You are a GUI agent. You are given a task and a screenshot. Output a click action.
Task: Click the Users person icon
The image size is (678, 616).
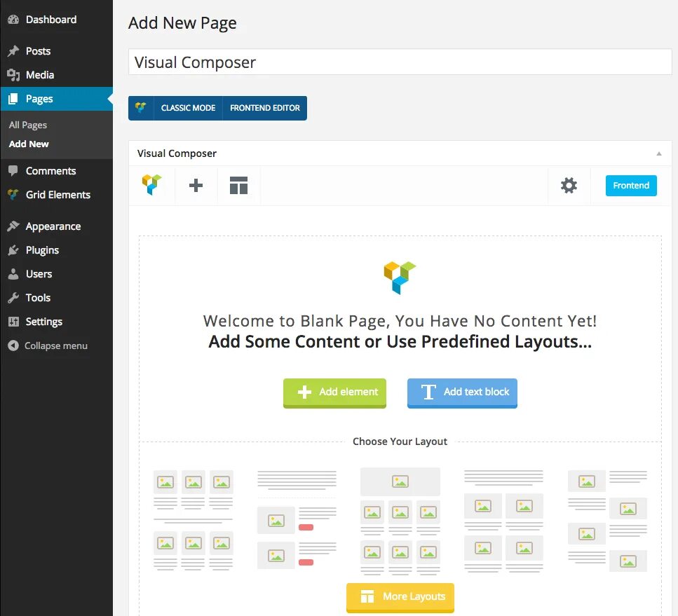(13, 273)
